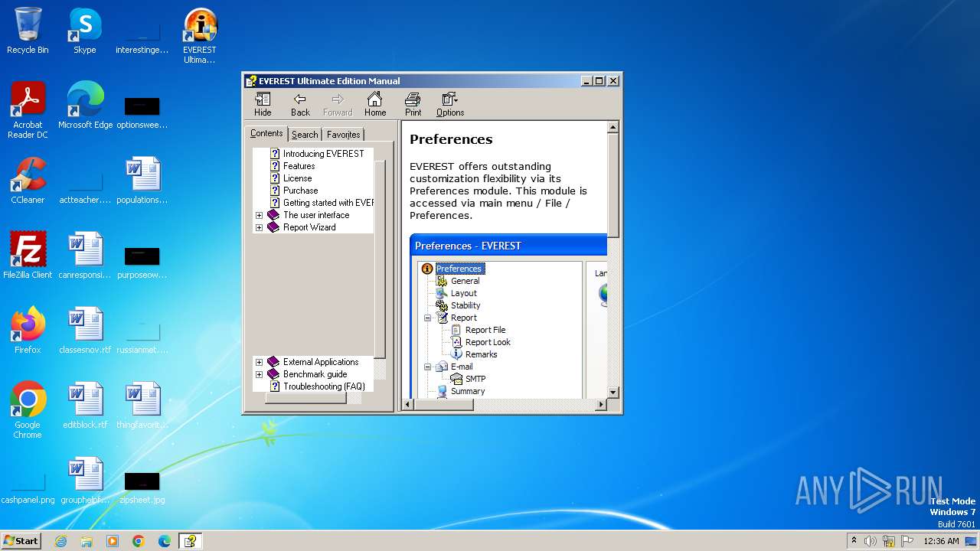Click the Introducing EVEREST question-mark page icon
Screen dimensions: 980x551
[275, 154]
